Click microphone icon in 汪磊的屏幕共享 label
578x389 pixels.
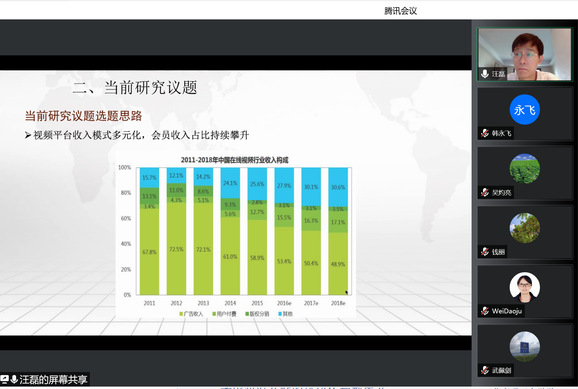pos(14,379)
